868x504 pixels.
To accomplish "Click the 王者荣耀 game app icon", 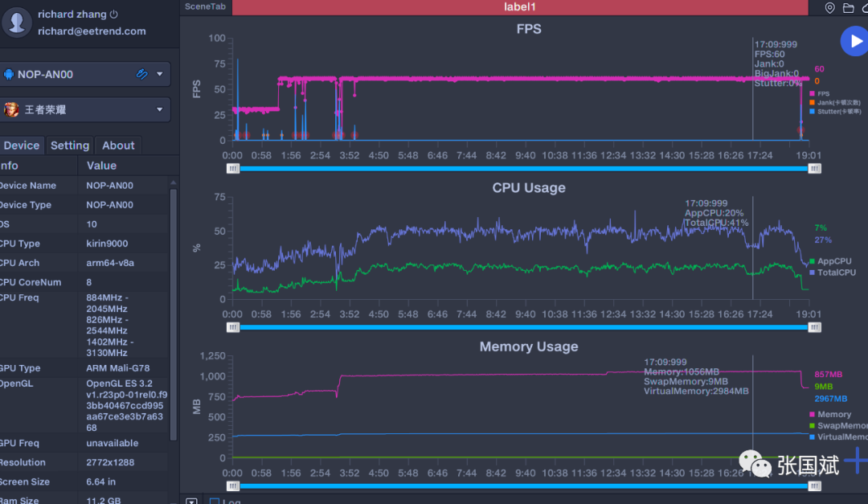I will pyautogui.click(x=11, y=109).
